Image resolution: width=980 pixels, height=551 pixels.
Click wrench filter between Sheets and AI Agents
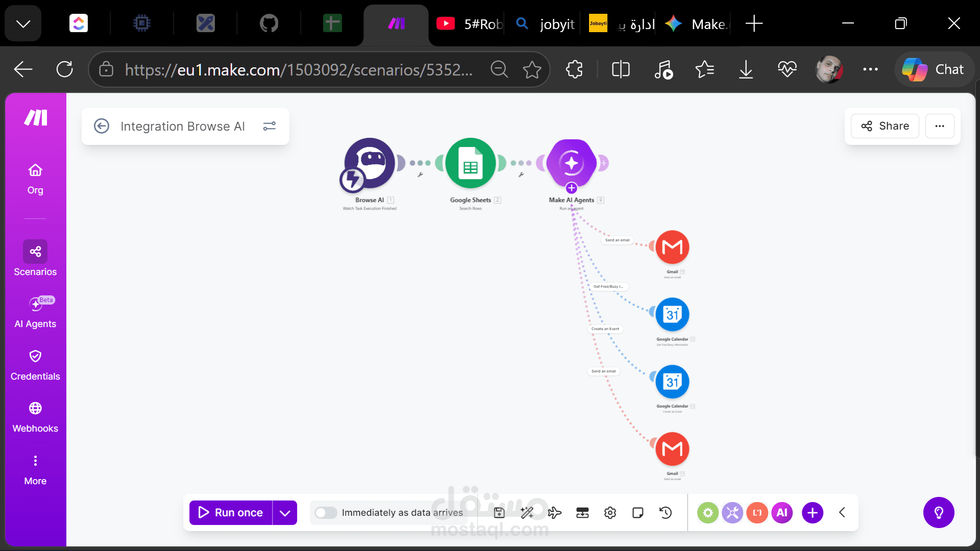(521, 174)
